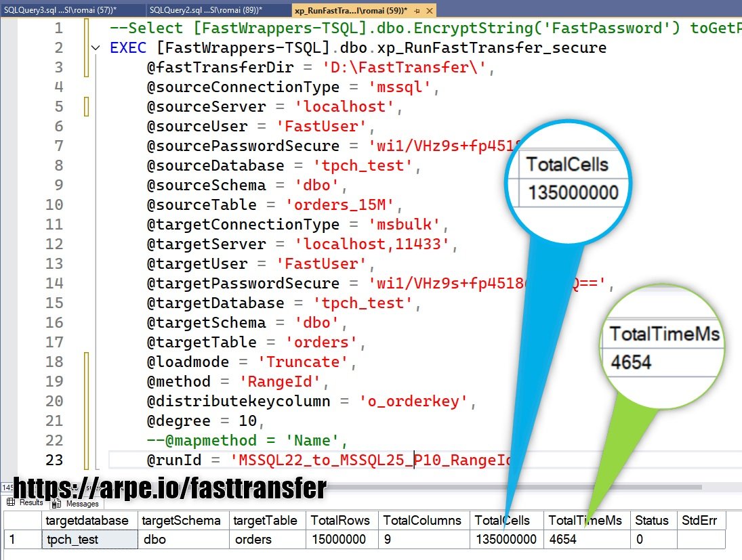This screenshot has height=560, width=742.
Task: Click the @degree parameter on line 21
Action: click(x=178, y=421)
